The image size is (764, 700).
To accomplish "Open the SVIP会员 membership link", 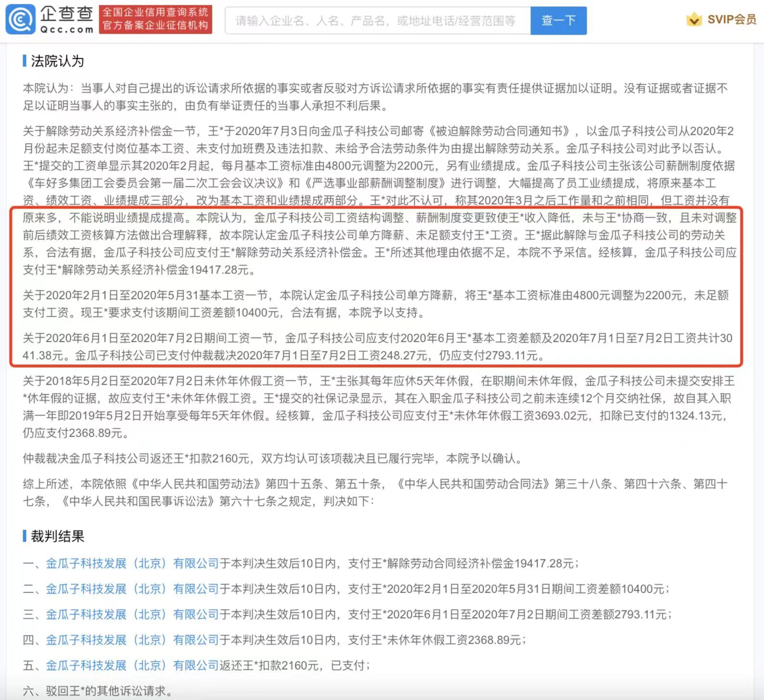I will [731, 20].
